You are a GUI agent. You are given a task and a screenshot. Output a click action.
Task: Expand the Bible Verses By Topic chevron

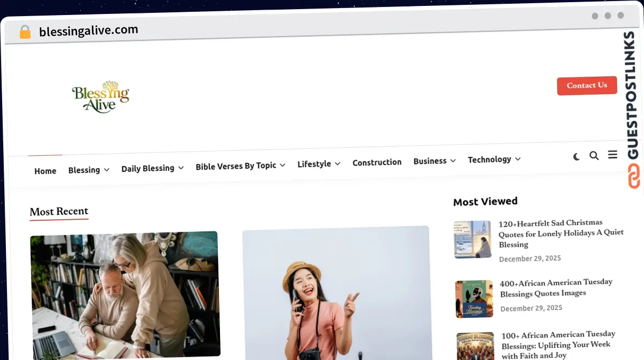[x=283, y=165]
